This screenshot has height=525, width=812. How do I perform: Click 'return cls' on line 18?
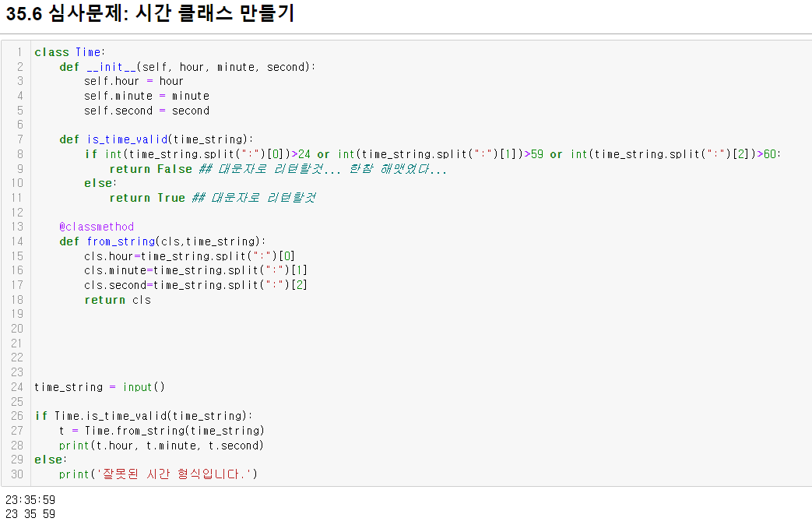point(118,300)
